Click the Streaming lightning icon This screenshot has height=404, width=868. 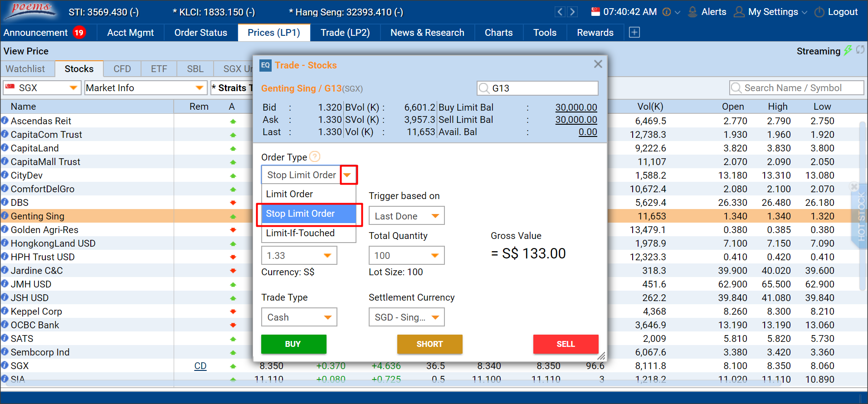(848, 50)
